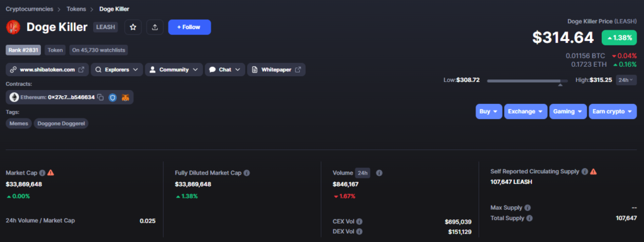The image size is (644, 242).
Task: Show Fully Diluted Market Cap info
Action: tap(247, 173)
